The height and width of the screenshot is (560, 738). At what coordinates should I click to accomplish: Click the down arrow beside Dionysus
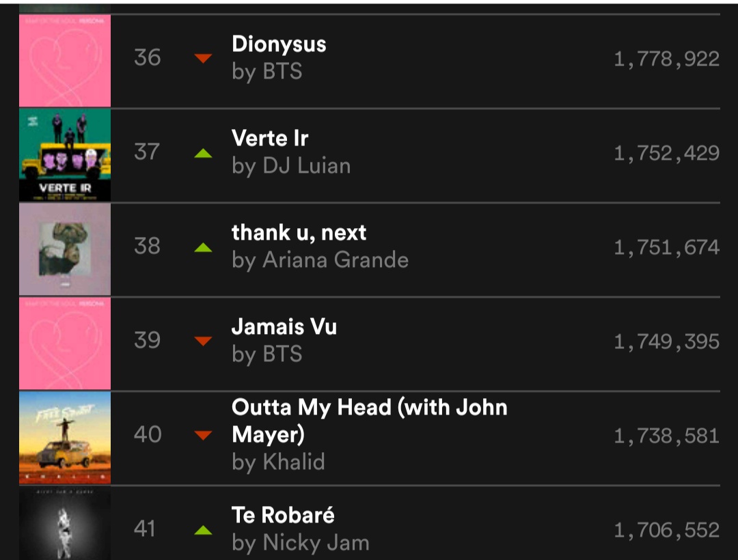pyautogui.click(x=203, y=59)
